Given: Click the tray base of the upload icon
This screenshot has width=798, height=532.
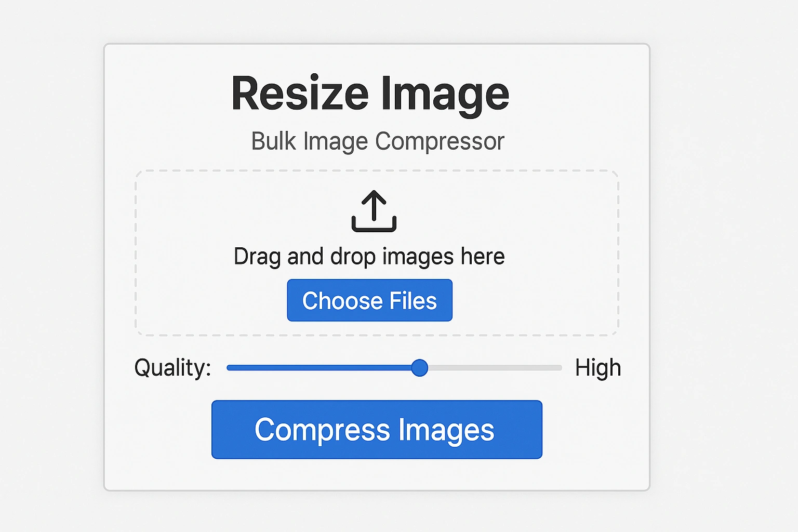Looking at the screenshot, I should 374,229.
